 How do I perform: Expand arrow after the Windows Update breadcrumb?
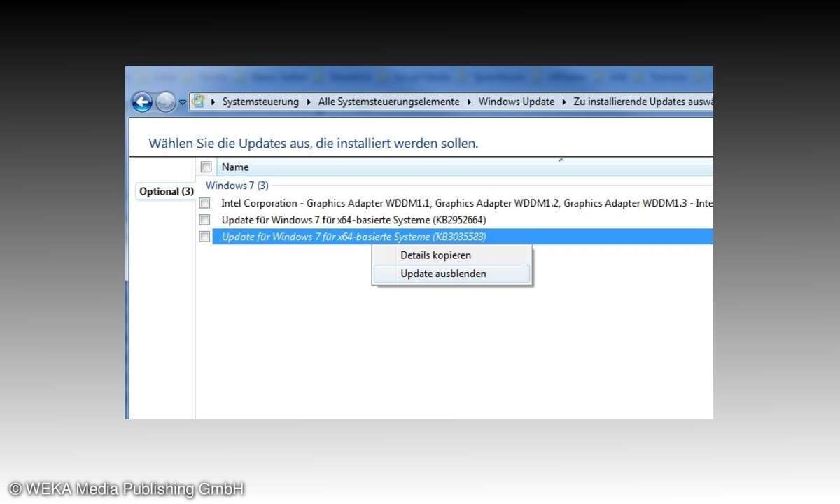(563, 101)
